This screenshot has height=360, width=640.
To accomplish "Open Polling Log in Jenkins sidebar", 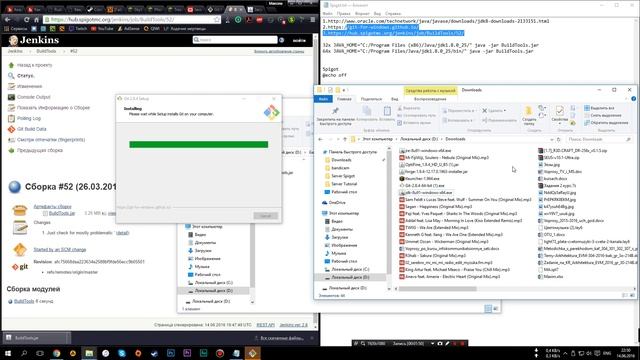I will [29, 118].
